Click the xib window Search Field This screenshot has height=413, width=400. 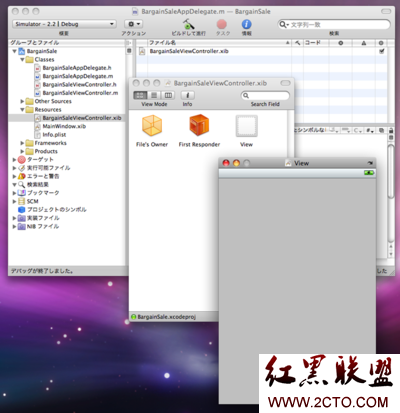point(265,96)
